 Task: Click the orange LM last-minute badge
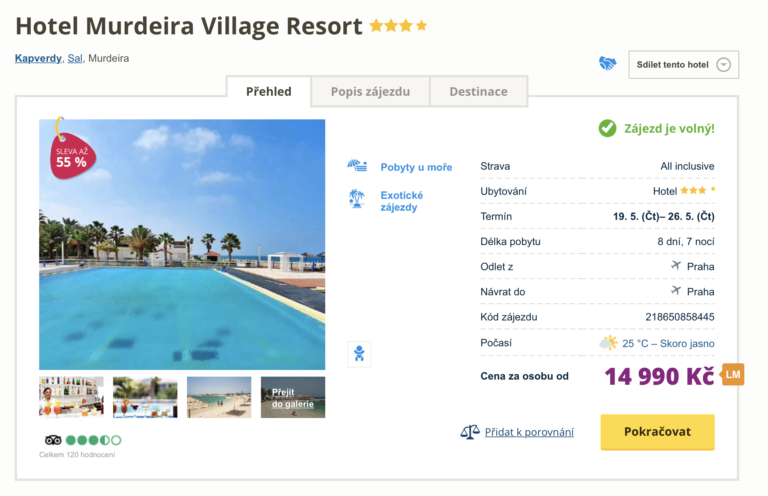pos(733,375)
